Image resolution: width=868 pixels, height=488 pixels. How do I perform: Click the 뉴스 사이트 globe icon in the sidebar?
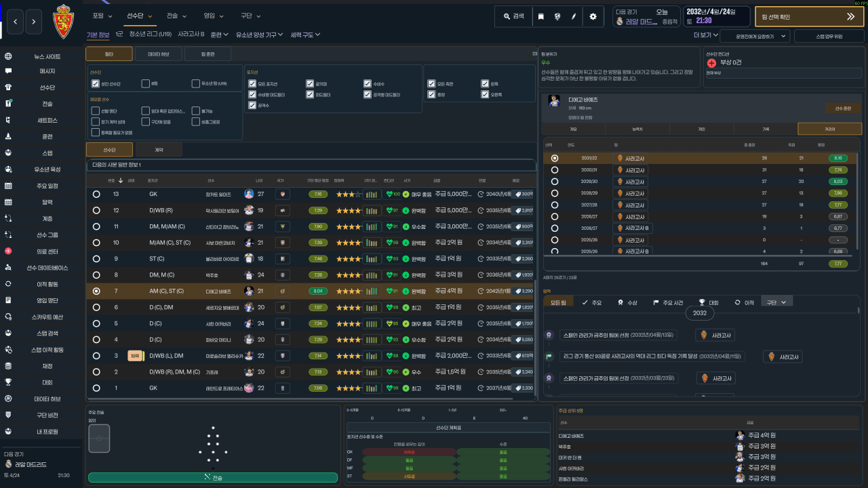tap(8, 56)
